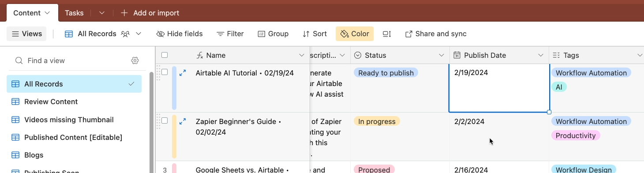This screenshot has height=173, width=644.
Task: Switch to the Tasks tab
Action: click(74, 13)
